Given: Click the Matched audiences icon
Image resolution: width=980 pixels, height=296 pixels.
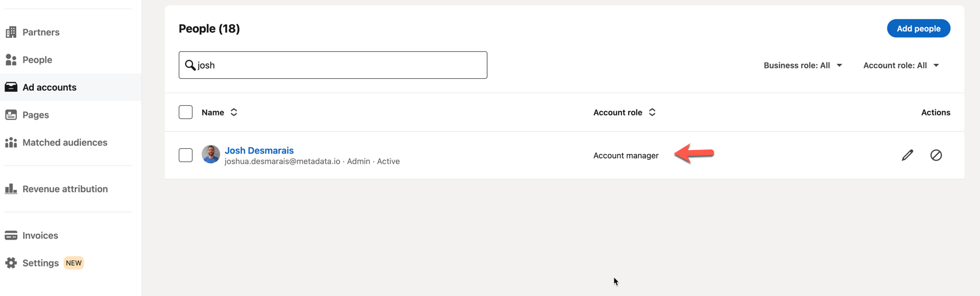Looking at the screenshot, I should coord(11,143).
